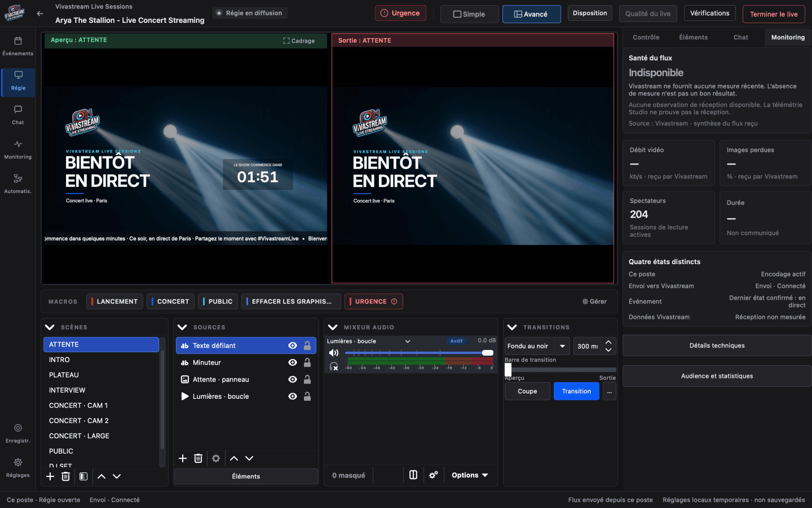Screen dimensions: 812x508
Task: Unlock the Lumières boucle source
Action: pos(307,396)
